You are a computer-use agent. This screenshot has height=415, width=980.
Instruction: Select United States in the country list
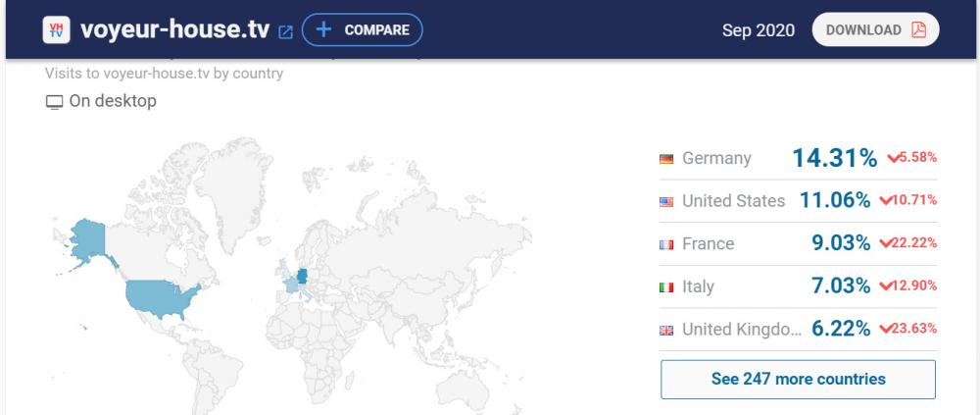(x=733, y=201)
